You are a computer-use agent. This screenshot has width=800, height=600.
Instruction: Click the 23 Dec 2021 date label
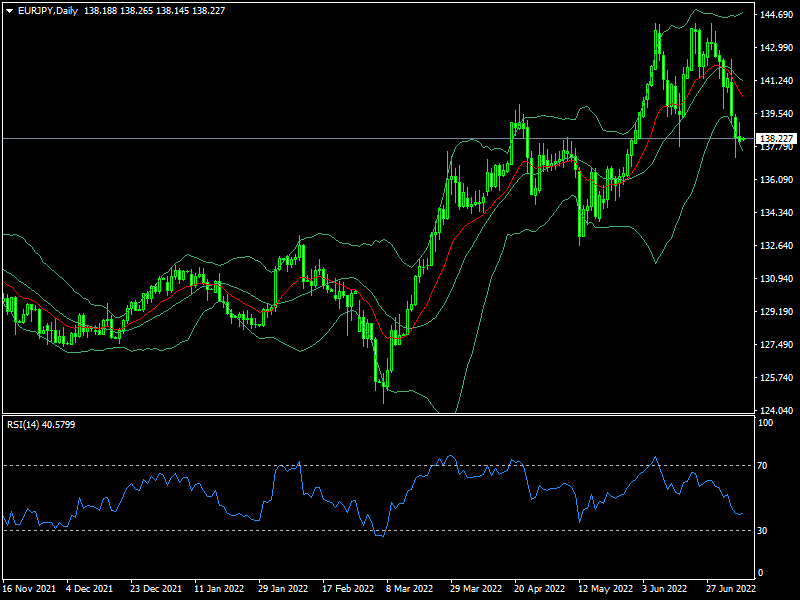156,589
